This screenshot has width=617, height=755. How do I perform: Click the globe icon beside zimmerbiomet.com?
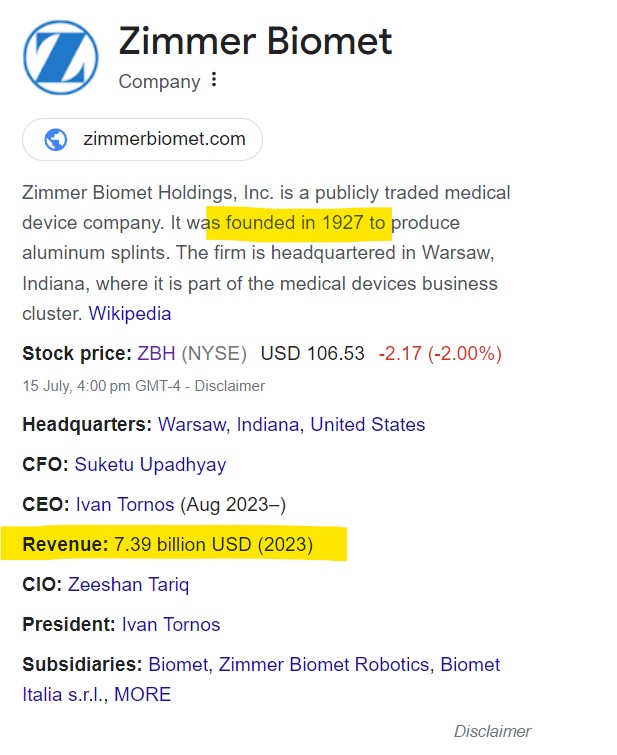coord(56,140)
